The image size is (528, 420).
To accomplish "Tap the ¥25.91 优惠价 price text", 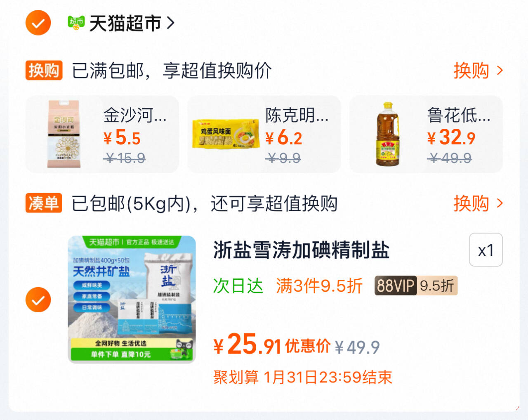I will pyautogui.click(x=272, y=345).
